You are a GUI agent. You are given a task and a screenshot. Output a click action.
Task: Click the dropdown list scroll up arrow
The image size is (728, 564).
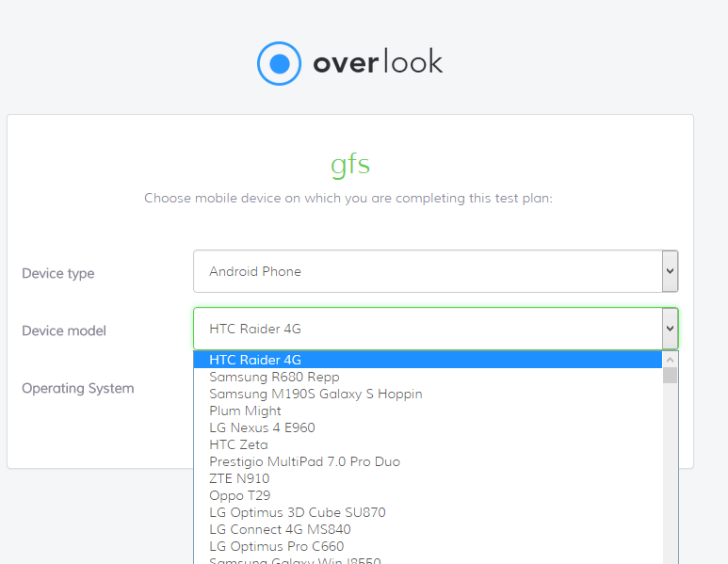[x=670, y=360]
